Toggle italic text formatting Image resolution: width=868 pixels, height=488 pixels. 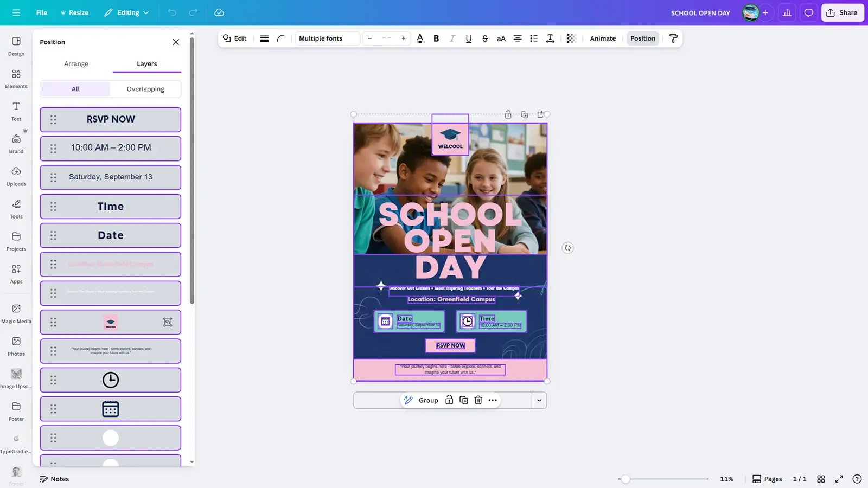point(452,38)
